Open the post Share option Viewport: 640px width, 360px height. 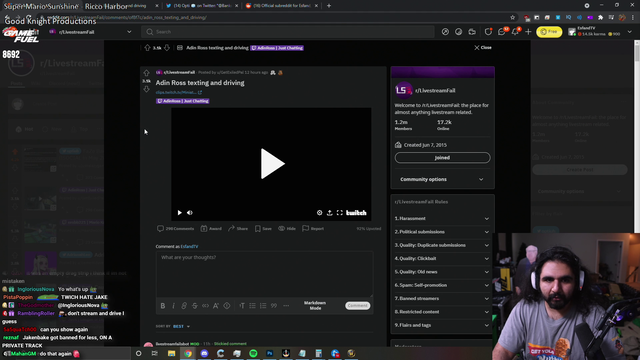coord(238,229)
